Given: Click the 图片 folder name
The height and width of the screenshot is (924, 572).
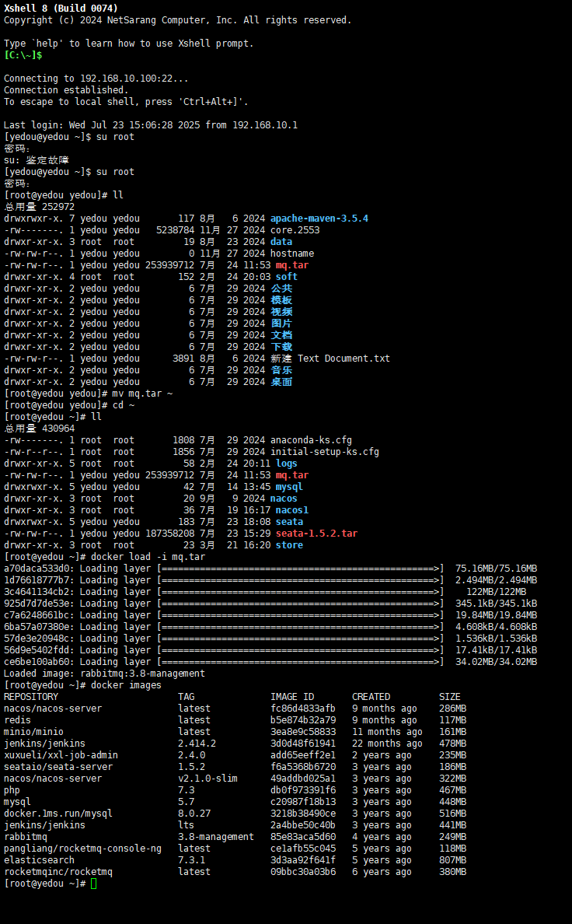Looking at the screenshot, I should (281, 324).
